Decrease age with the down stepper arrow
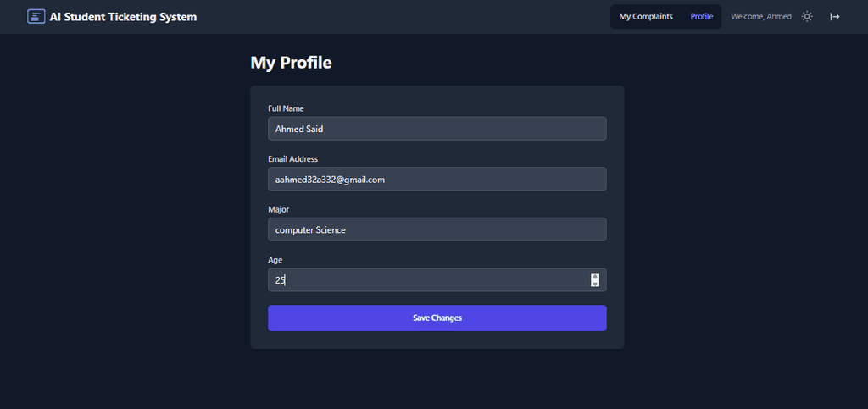868x409 pixels. (x=595, y=284)
